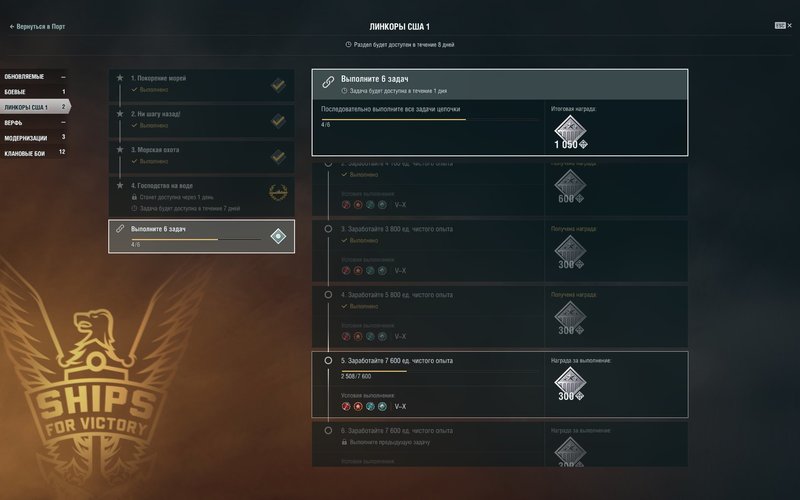800x500 pixels.
Task: Select the task 5 radio circle
Action: point(328,360)
